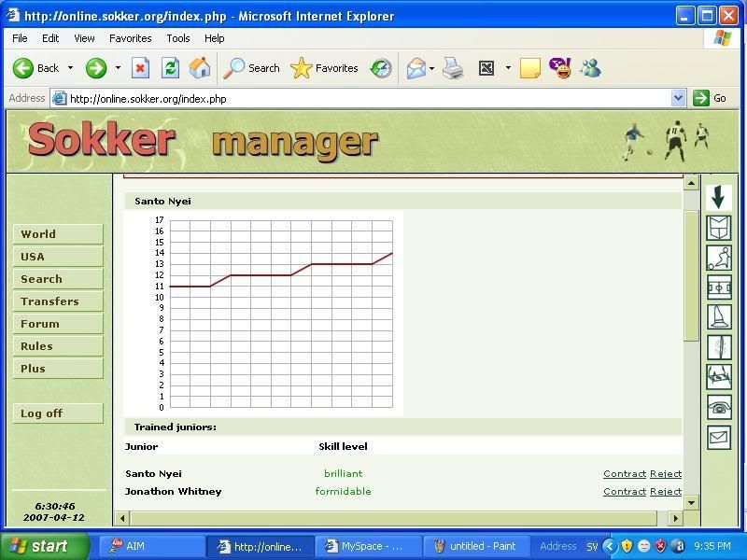Click the telephone icon in right sidebar
Viewport: 747px width, 560px height.
(718, 407)
